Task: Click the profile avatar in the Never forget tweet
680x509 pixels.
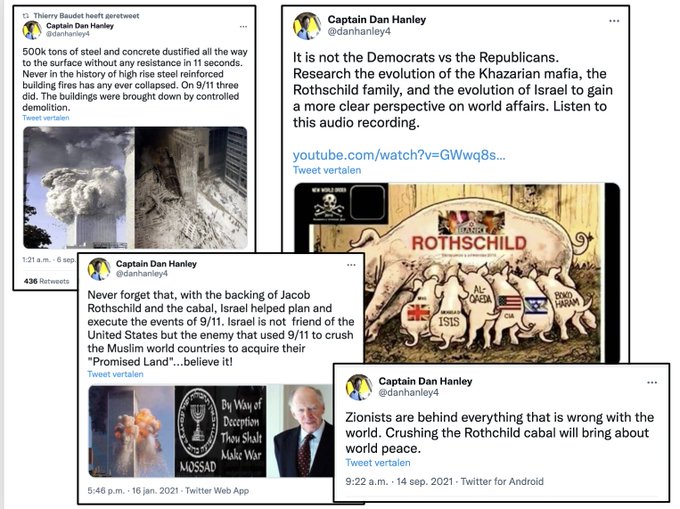Action: (99, 269)
